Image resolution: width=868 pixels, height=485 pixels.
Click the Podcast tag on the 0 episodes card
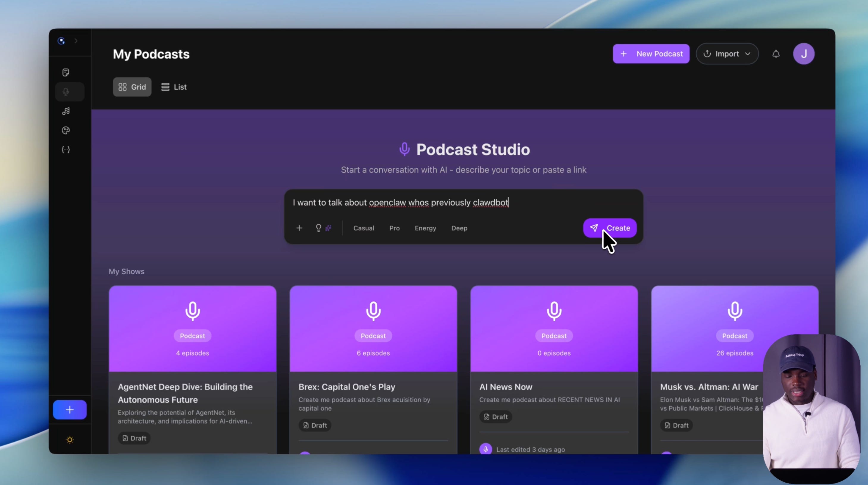[554, 336]
